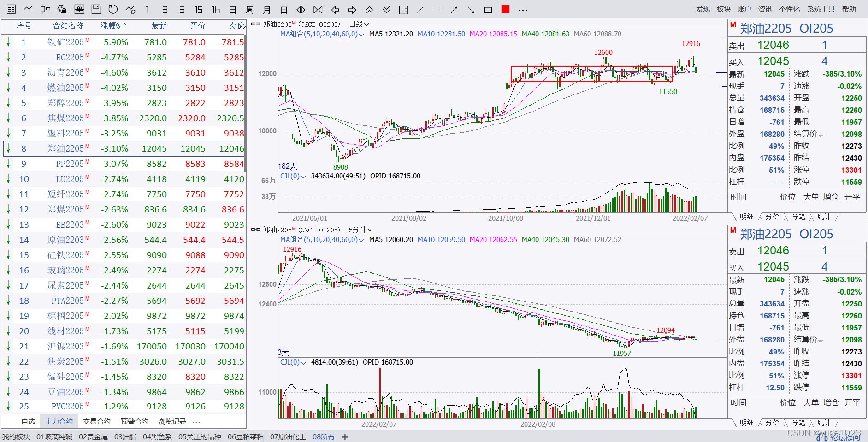Screen dimensions: 868x442
Task: Open 统计 tab in lower quote panel
Action: (824, 423)
